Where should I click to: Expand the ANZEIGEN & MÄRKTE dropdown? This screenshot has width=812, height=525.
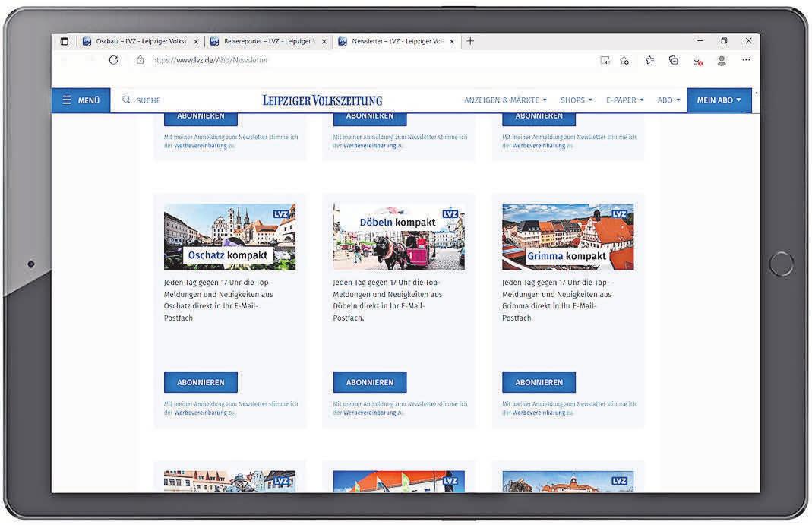tap(505, 100)
